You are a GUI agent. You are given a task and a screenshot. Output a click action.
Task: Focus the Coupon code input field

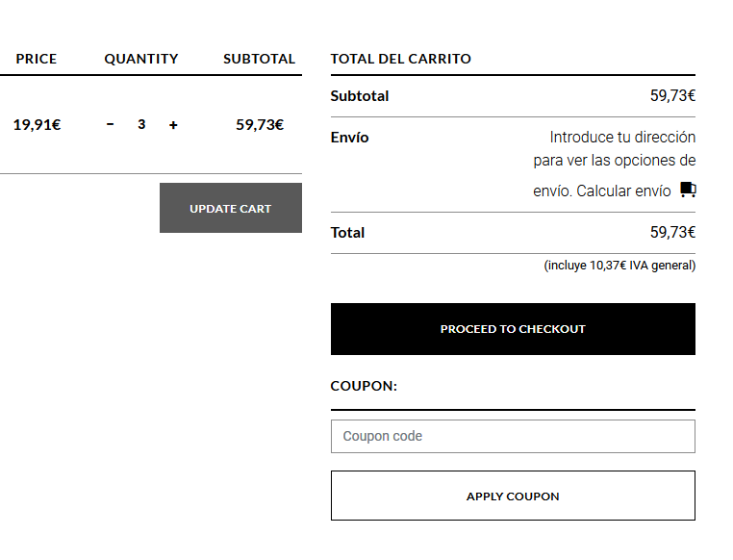tap(513, 436)
